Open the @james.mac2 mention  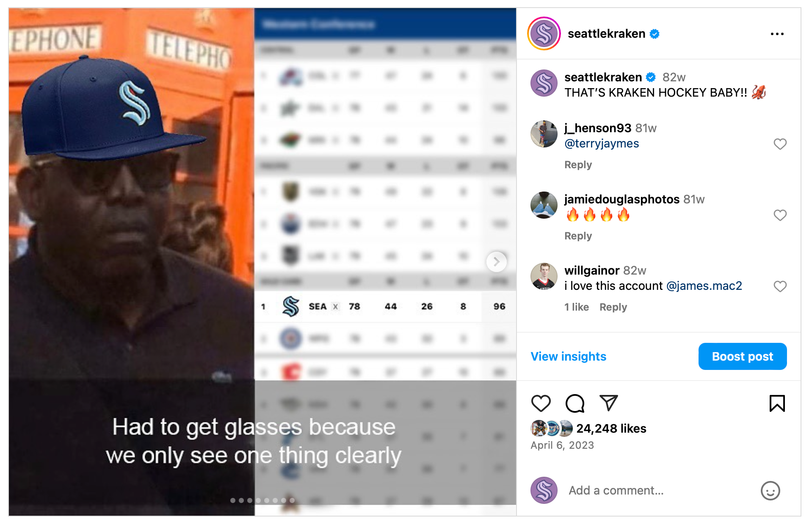(x=704, y=286)
